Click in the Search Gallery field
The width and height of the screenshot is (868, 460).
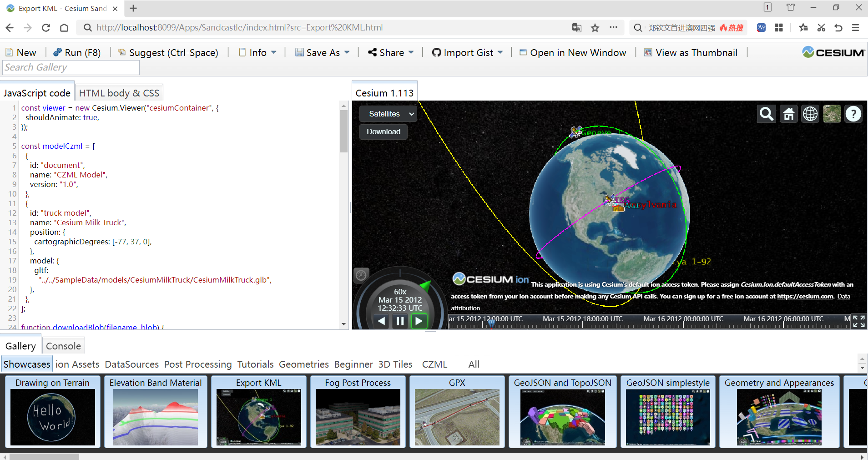point(71,67)
